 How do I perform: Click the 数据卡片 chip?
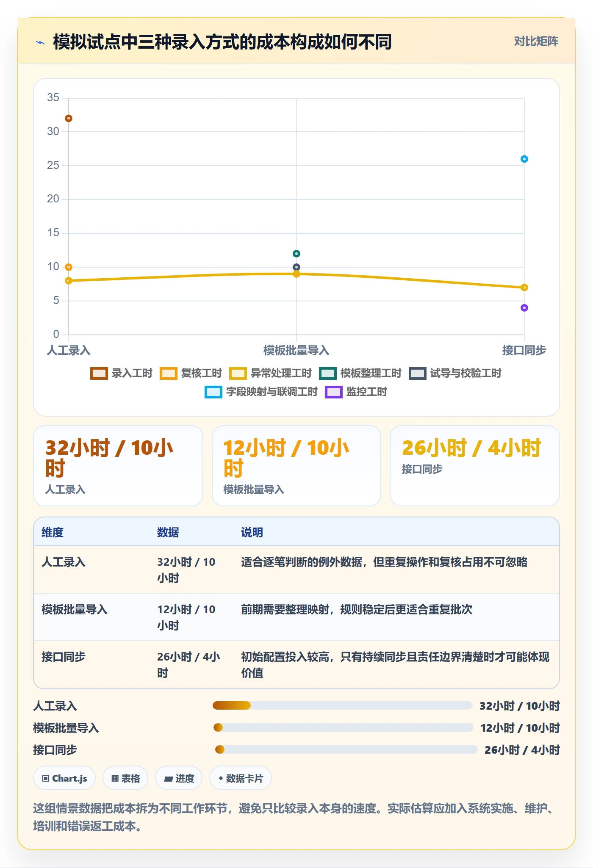[241, 778]
